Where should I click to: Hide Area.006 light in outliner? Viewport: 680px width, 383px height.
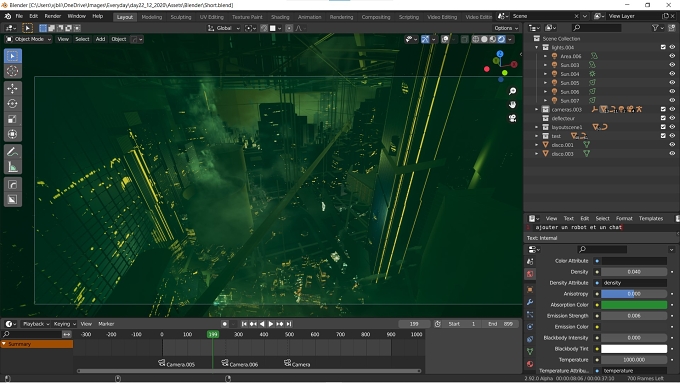(x=672, y=56)
